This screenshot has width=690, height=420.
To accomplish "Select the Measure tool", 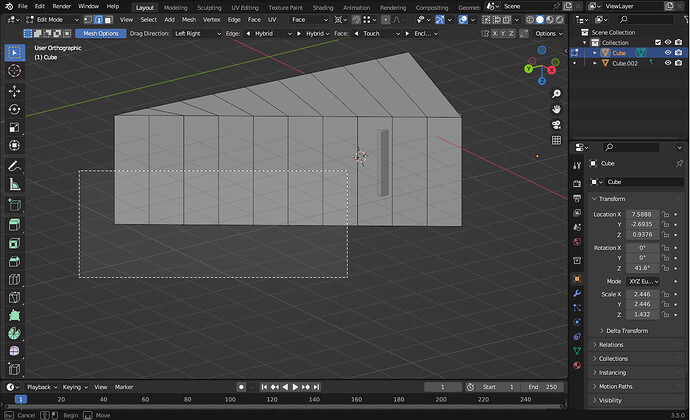I will pos(15,184).
